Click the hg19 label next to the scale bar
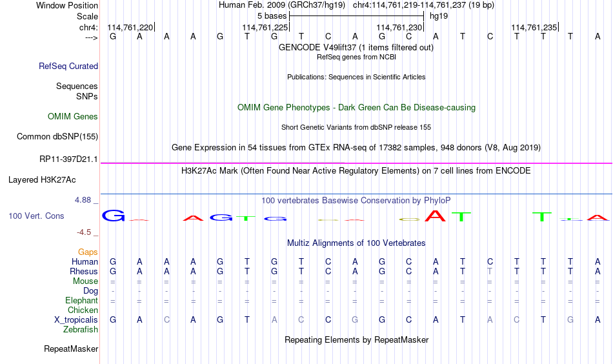Image resolution: width=613 pixels, height=364 pixels. [x=439, y=16]
